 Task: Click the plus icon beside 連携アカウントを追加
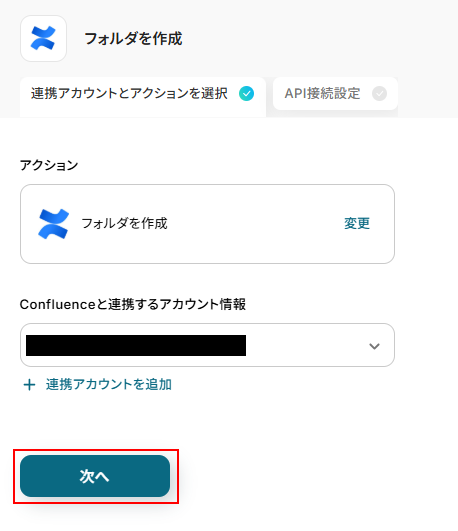29,385
